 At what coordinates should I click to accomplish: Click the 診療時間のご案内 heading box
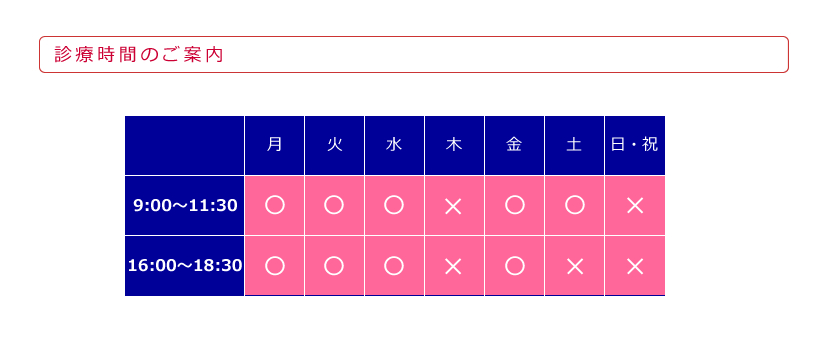pyautogui.click(x=414, y=55)
